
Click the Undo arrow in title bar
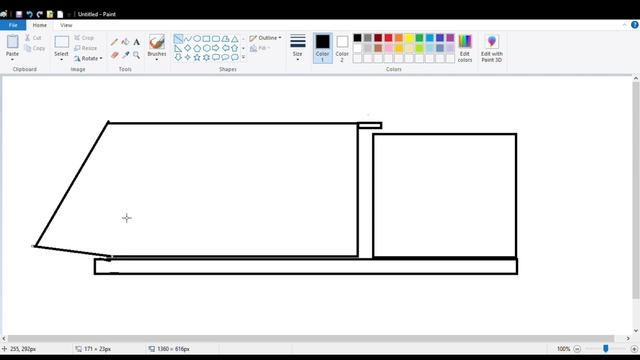[29, 14]
